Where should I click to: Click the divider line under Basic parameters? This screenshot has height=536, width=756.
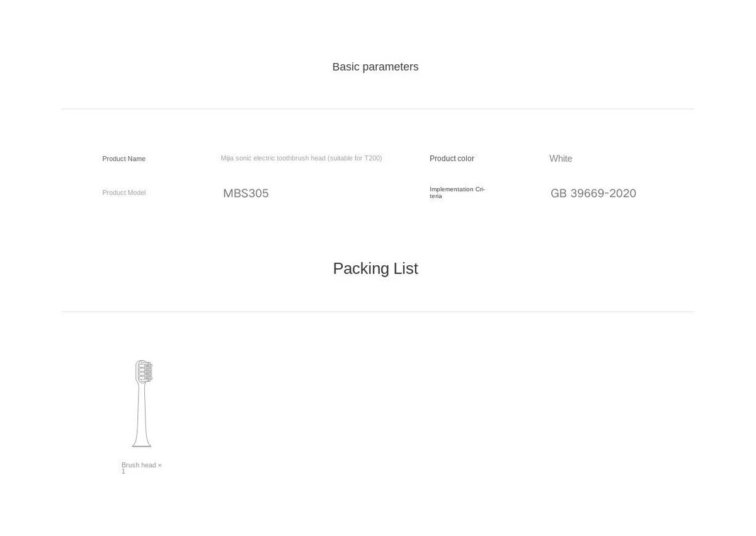[x=378, y=109]
